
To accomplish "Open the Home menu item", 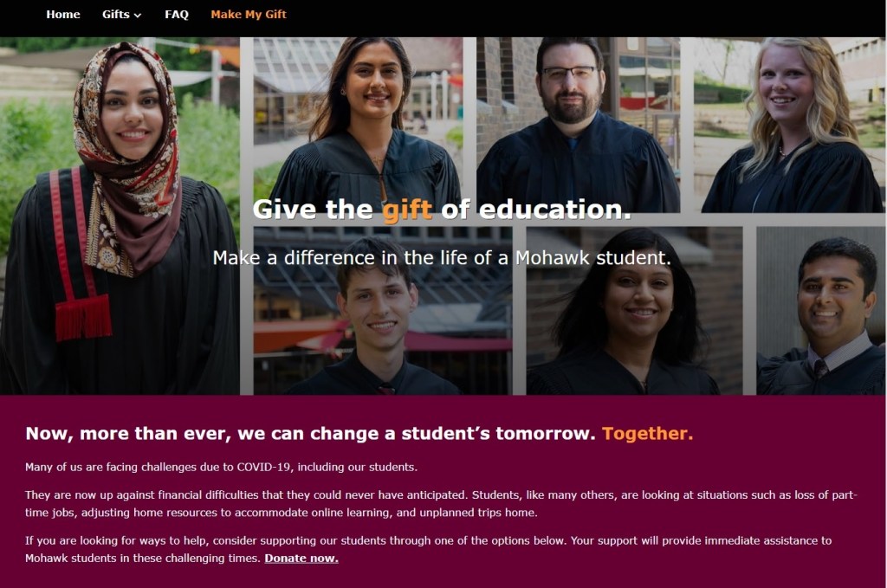I will pyautogui.click(x=62, y=14).
